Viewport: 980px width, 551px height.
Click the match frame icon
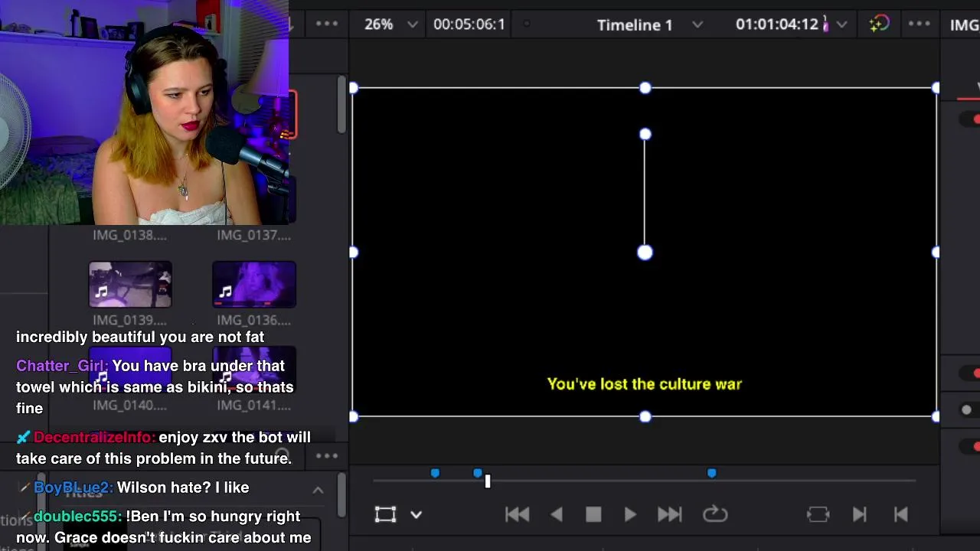click(x=818, y=514)
